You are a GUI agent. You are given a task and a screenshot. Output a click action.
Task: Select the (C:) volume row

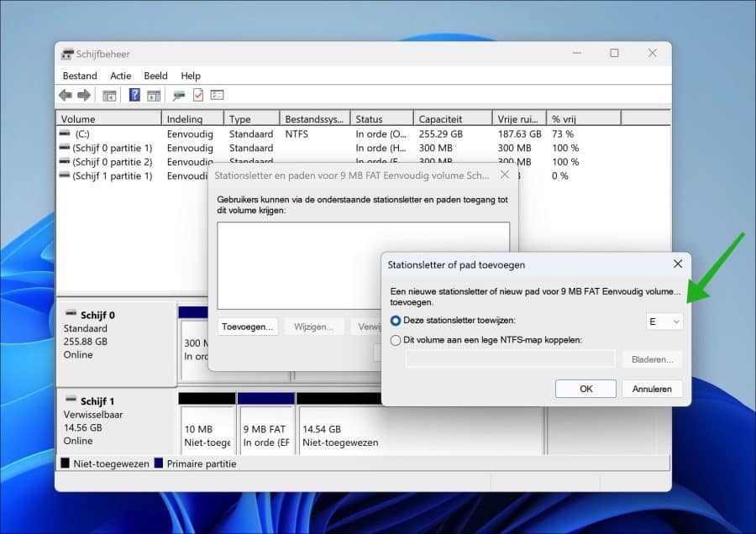coord(363,133)
